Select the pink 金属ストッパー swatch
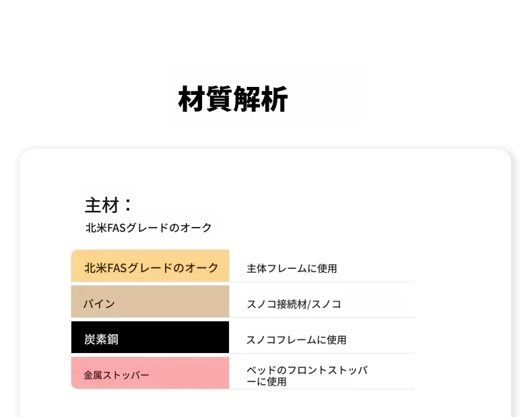This screenshot has height=417, width=532. 150,373
